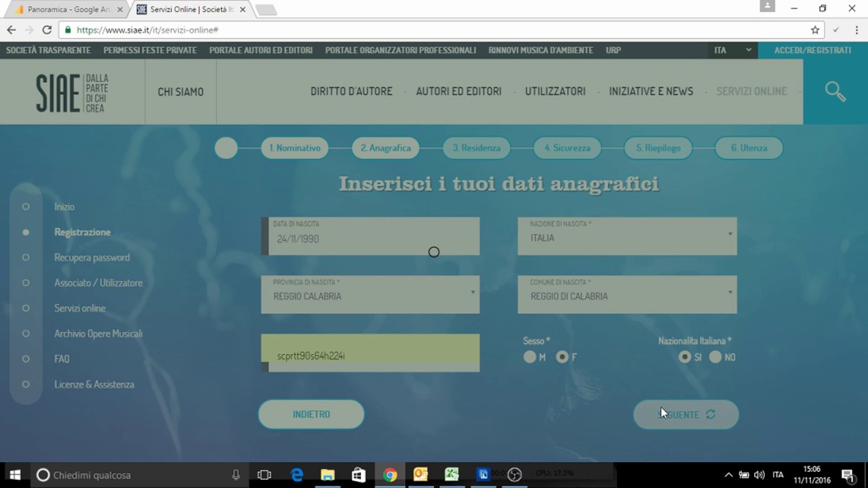Image resolution: width=868 pixels, height=488 pixels.
Task: Choose NO for Nazionalita Italiana
Action: [715, 357]
